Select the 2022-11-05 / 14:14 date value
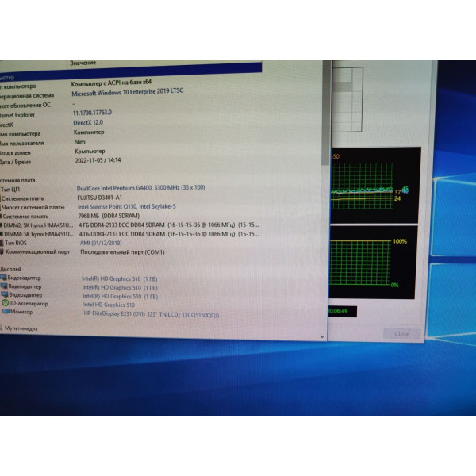The width and height of the screenshot is (476, 476). point(98,160)
